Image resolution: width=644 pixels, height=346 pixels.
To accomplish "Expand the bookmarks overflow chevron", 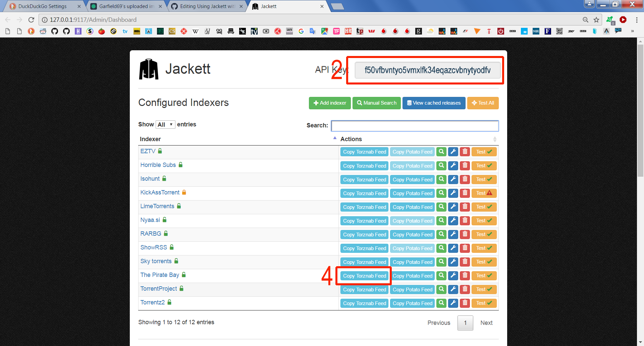I will point(633,31).
